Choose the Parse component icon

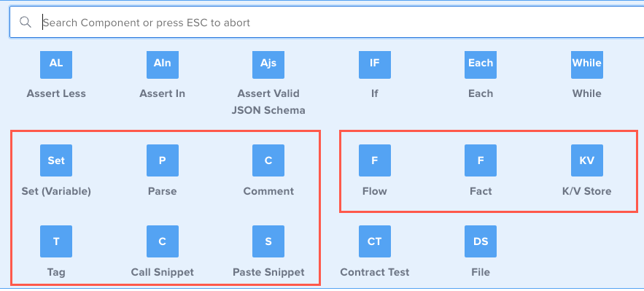[x=162, y=160]
